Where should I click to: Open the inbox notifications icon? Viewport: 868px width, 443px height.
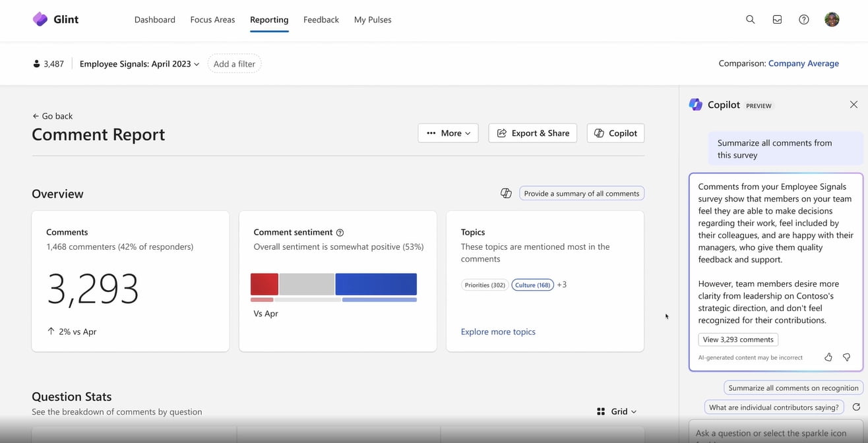click(x=777, y=20)
